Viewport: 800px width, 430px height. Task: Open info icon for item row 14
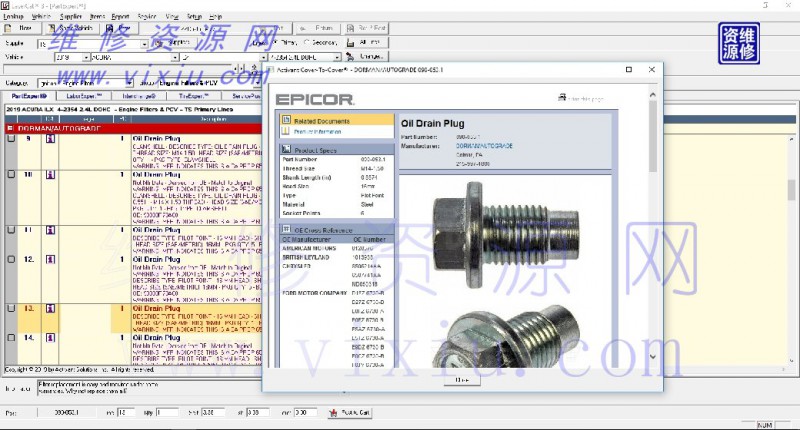click(50, 338)
